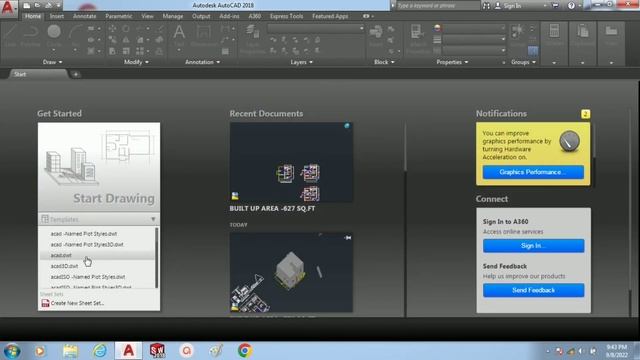640x360 pixels.
Task: Open the Manage ribbon tab
Action: pos(173,16)
